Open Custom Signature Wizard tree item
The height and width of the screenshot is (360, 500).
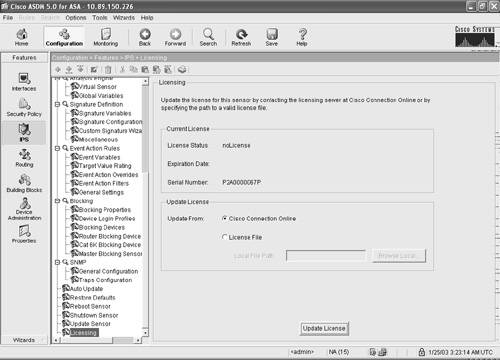[106, 131]
